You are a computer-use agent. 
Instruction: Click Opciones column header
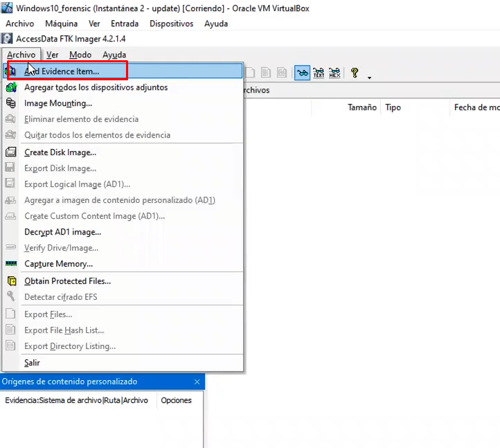179,400
